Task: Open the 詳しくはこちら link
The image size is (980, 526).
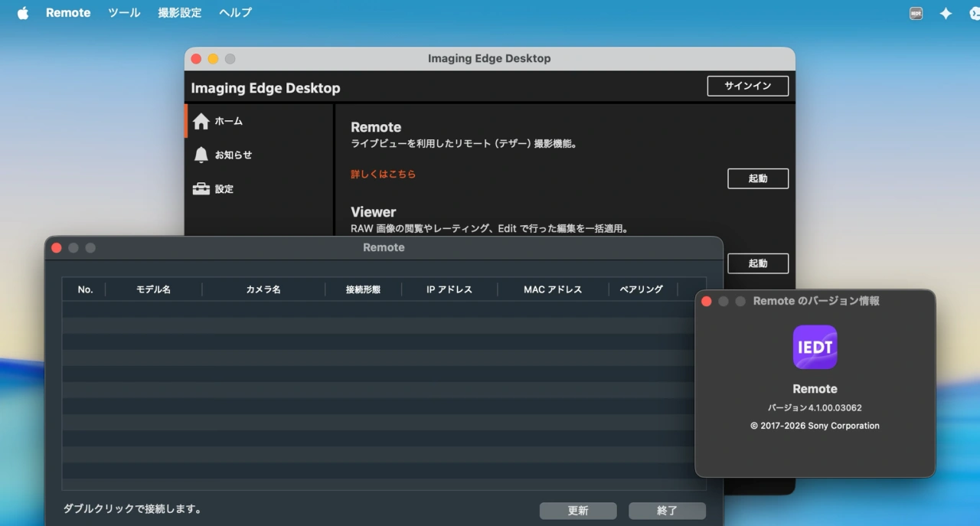Action: click(x=384, y=175)
